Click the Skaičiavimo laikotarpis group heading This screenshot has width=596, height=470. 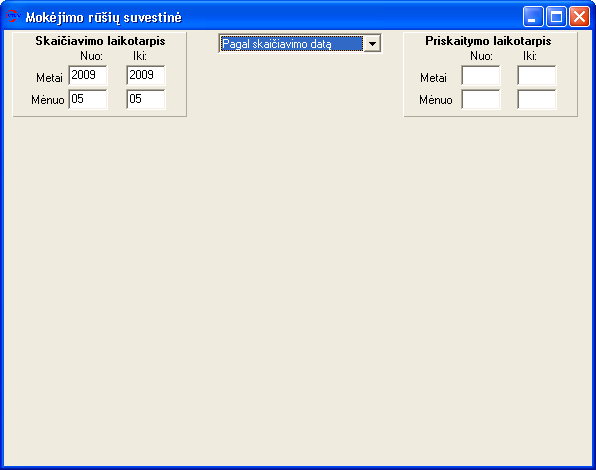point(100,41)
